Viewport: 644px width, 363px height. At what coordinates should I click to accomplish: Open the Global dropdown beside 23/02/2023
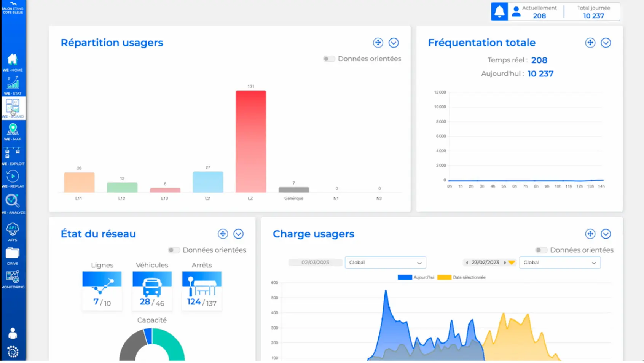tap(560, 263)
